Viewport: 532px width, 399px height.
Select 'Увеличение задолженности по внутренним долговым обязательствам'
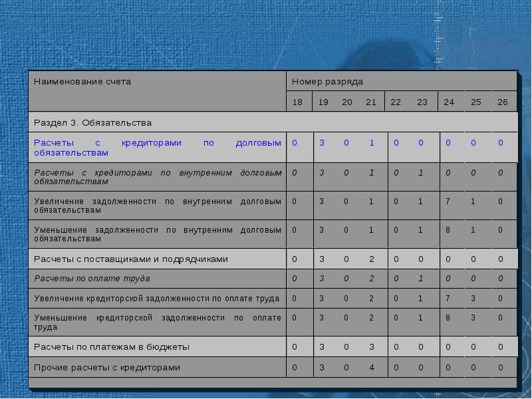click(158, 205)
